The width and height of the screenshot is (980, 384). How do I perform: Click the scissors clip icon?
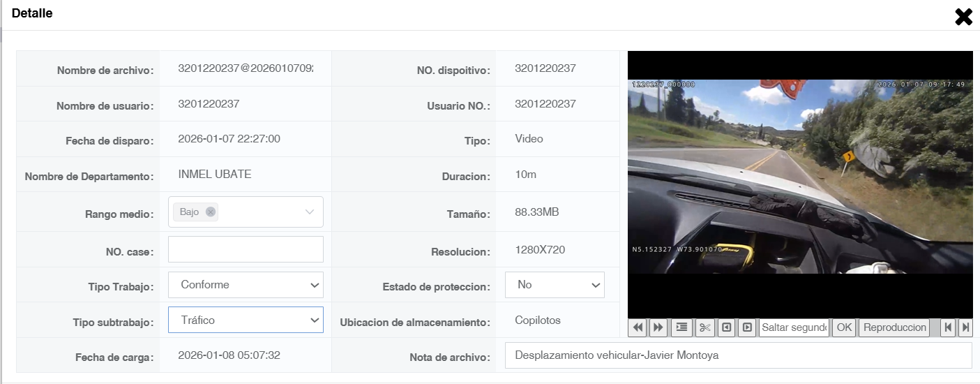pos(704,327)
